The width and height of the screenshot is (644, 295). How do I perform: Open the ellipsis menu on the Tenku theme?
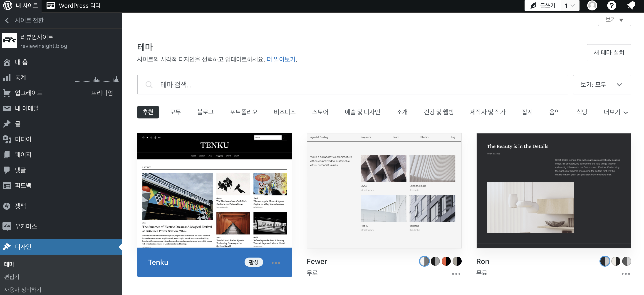click(x=276, y=263)
